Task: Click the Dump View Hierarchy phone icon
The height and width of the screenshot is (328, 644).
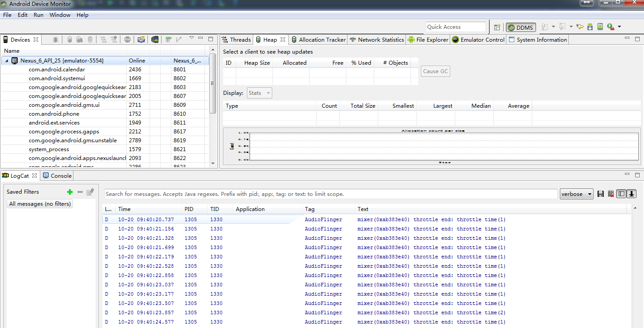Action: [155, 39]
